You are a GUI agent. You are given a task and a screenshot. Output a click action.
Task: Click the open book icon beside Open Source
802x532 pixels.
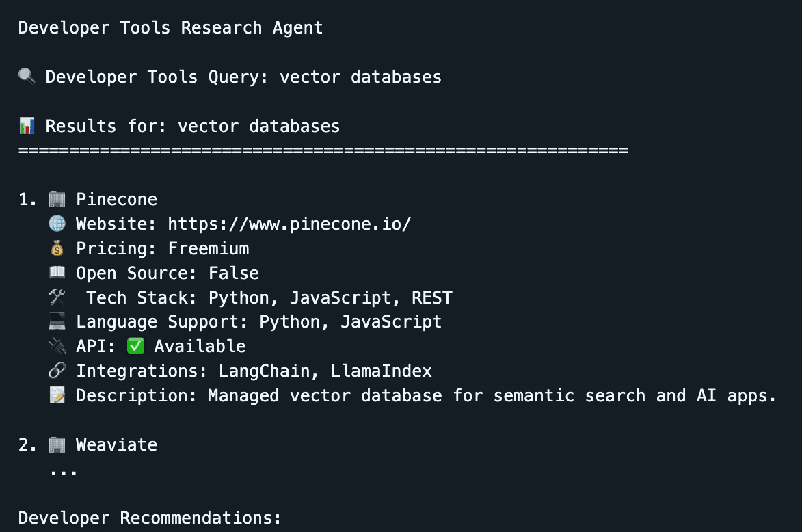(x=57, y=273)
